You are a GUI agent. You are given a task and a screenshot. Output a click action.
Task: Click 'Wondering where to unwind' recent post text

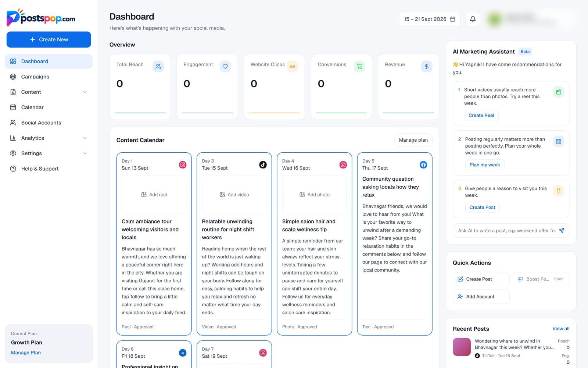514,344
